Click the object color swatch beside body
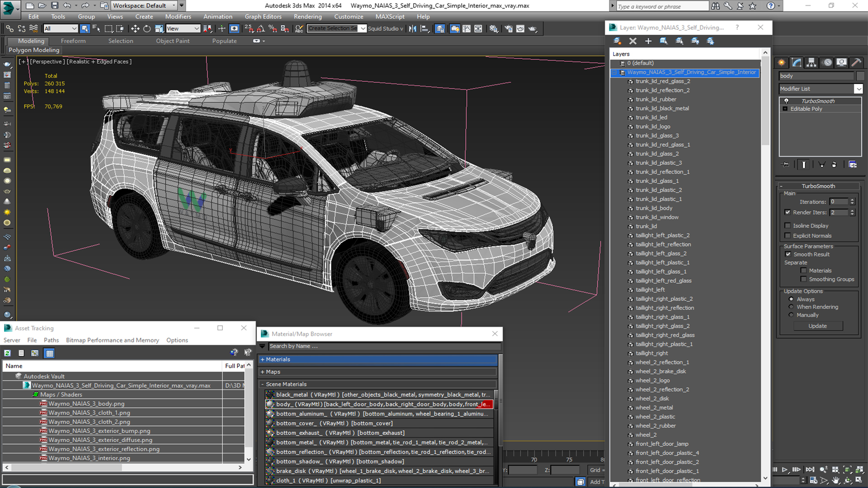Image resolution: width=868 pixels, height=488 pixels. (x=860, y=76)
